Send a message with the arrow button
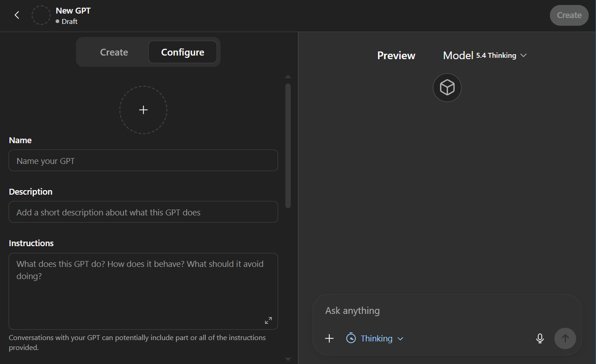 pos(565,338)
